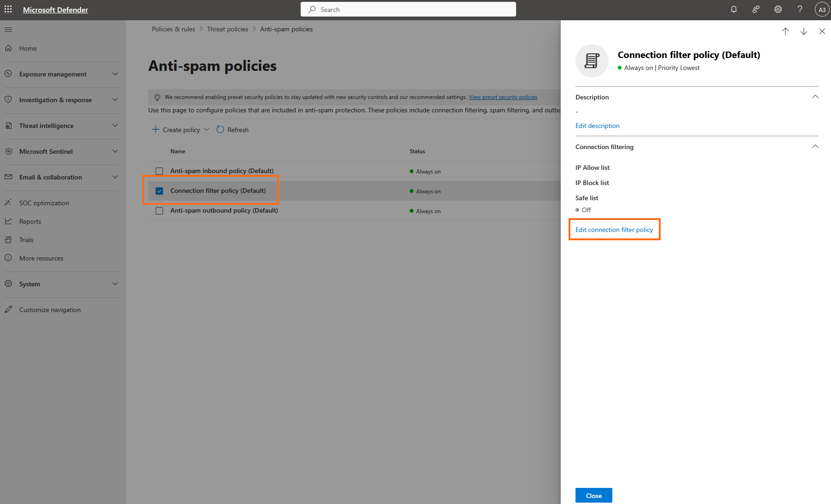Collapse the Connection filtering section chevron
831x504 pixels.
coord(815,146)
